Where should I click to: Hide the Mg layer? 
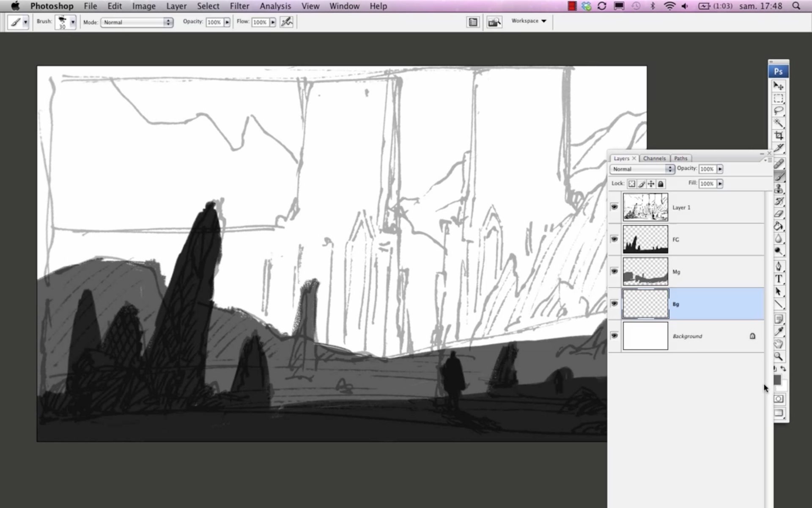point(614,271)
